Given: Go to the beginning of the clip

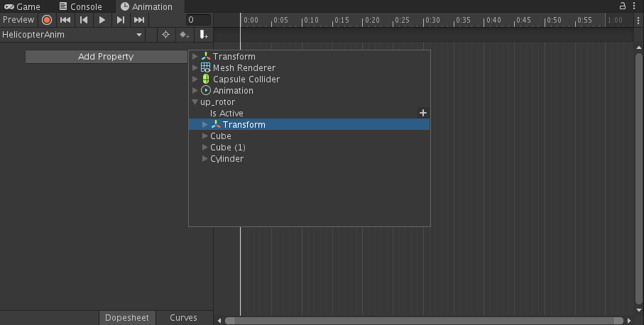Looking at the screenshot, I should pyautogui.click(x=65, y=20).
